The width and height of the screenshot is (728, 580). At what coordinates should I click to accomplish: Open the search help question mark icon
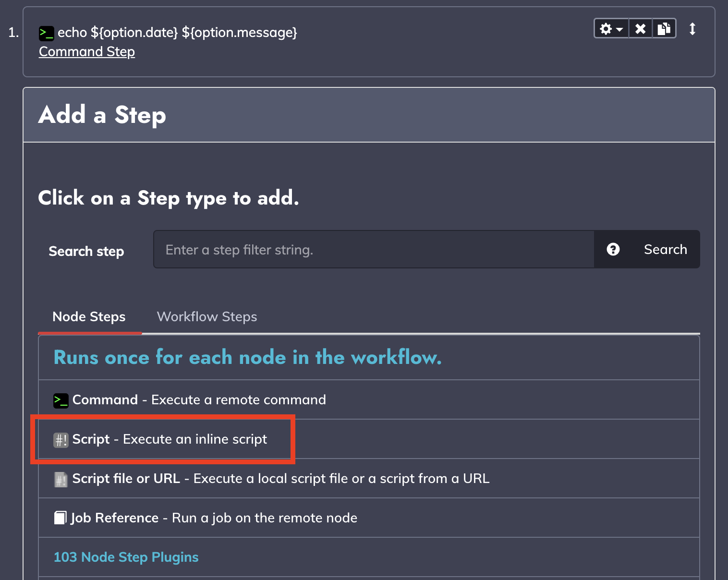point(613,249)
